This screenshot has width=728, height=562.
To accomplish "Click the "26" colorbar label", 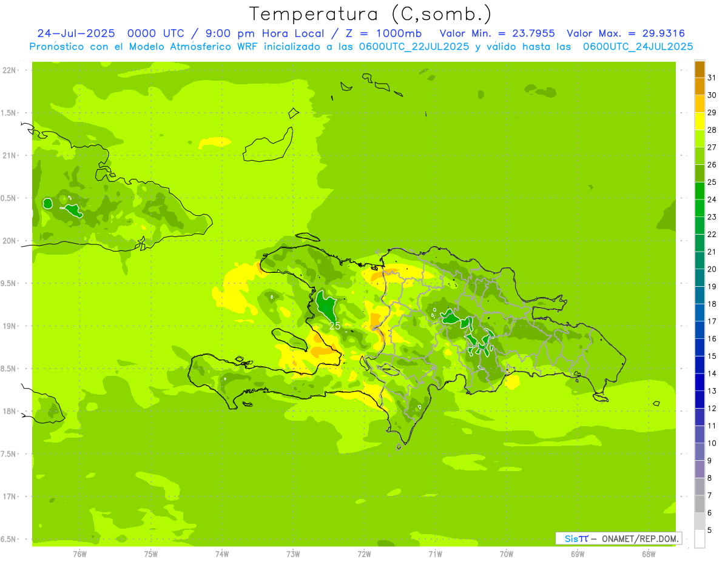I will (x=712, y=165).
